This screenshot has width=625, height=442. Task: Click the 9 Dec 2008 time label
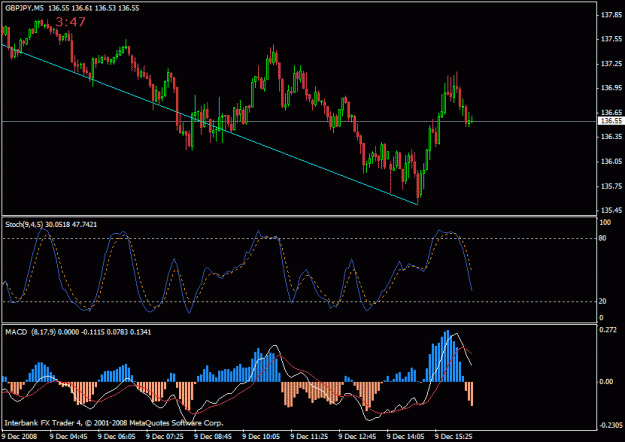20,436
